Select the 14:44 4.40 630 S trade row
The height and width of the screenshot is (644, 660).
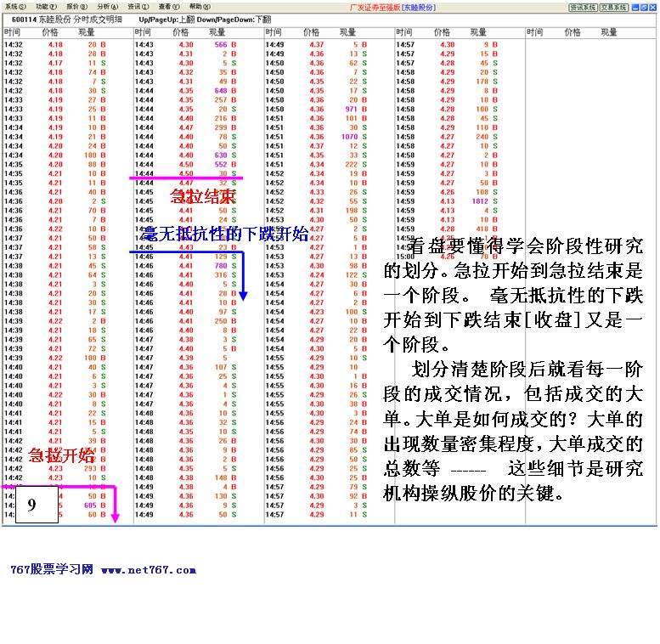tap(186, 155)
